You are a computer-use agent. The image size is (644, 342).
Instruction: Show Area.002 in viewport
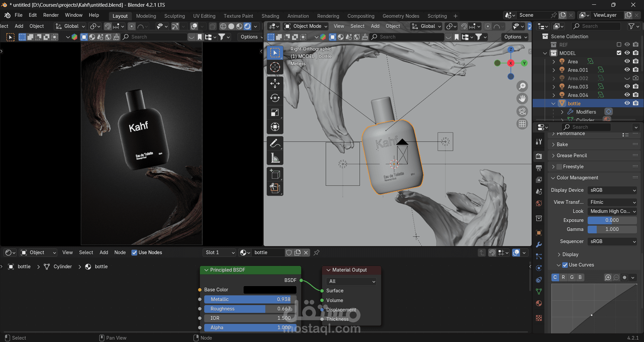(x=627, y=78)
